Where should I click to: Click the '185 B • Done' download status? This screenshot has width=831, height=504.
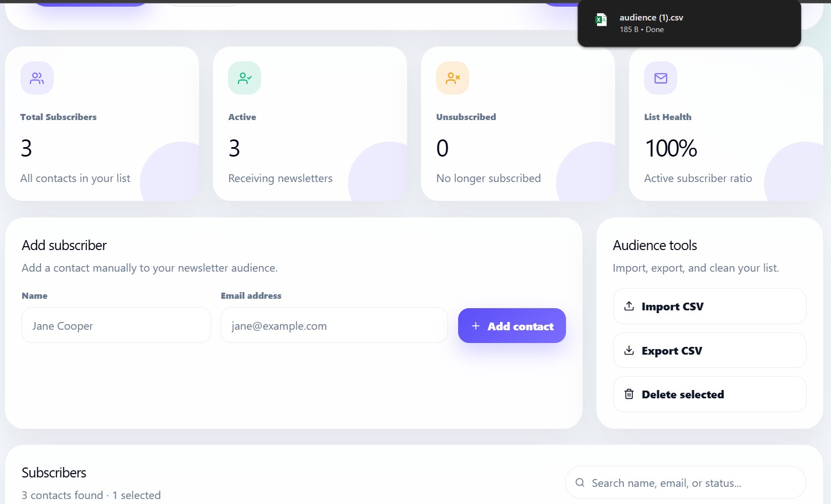[x=642, y=30]
